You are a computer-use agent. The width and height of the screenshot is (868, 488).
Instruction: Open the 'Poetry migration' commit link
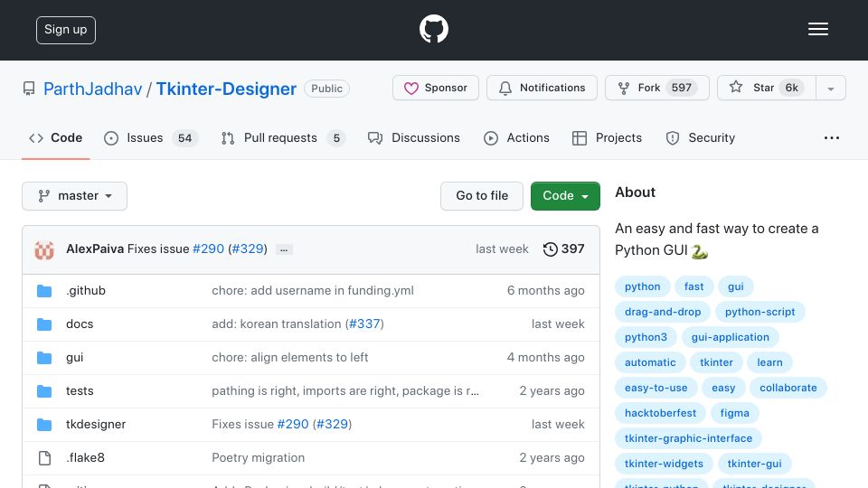click(258, 457)
